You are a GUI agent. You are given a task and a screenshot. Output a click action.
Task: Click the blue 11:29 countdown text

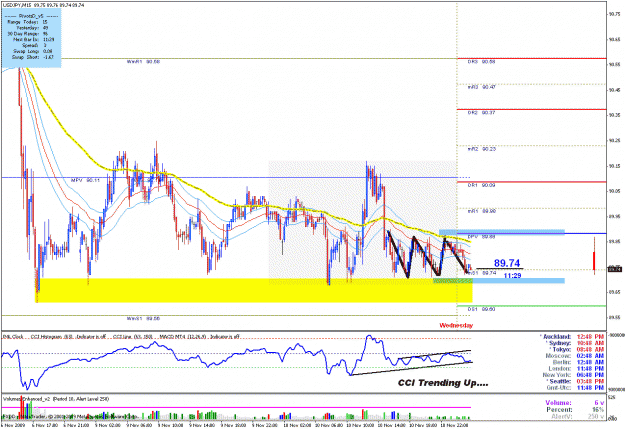click(x=512, y=276)
